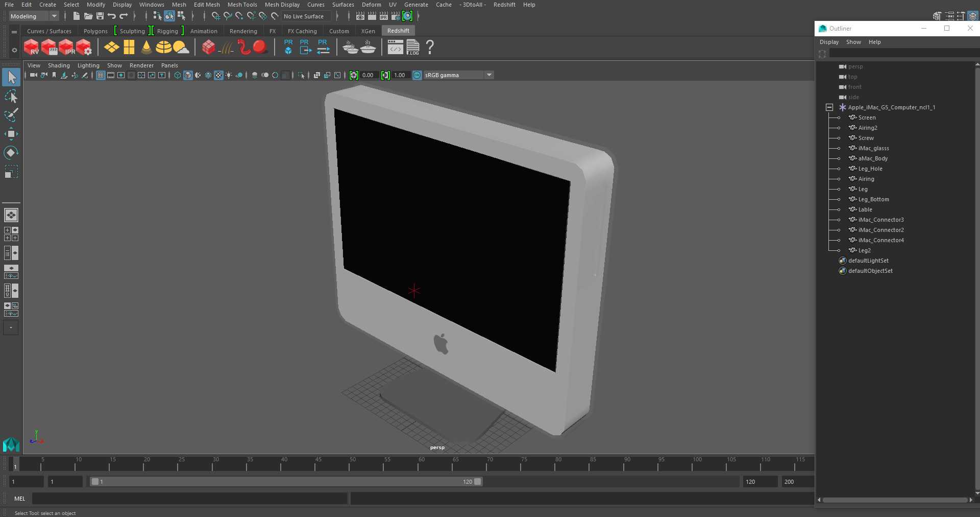Create a Redshift area light (yellow diamonds icon)

tap(111, 48)
